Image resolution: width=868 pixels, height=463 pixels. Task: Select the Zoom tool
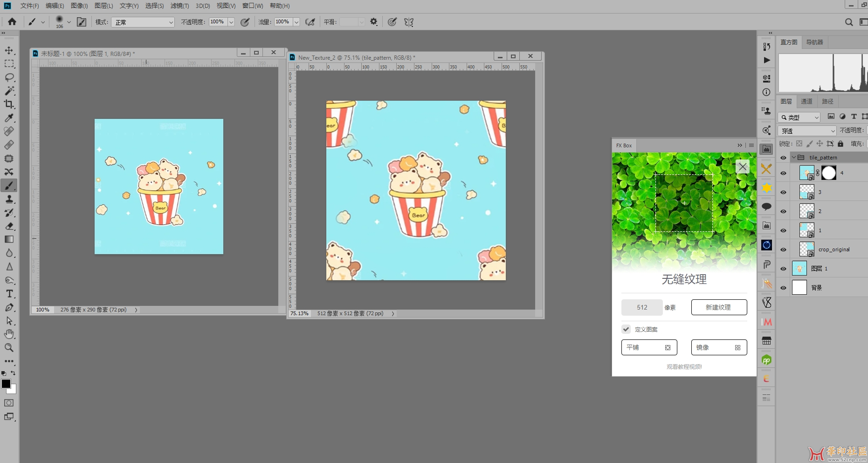tap(9, 348)
